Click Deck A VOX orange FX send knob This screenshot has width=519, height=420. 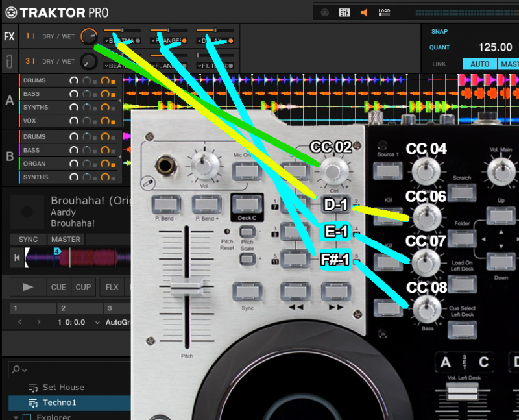(105, 121)
